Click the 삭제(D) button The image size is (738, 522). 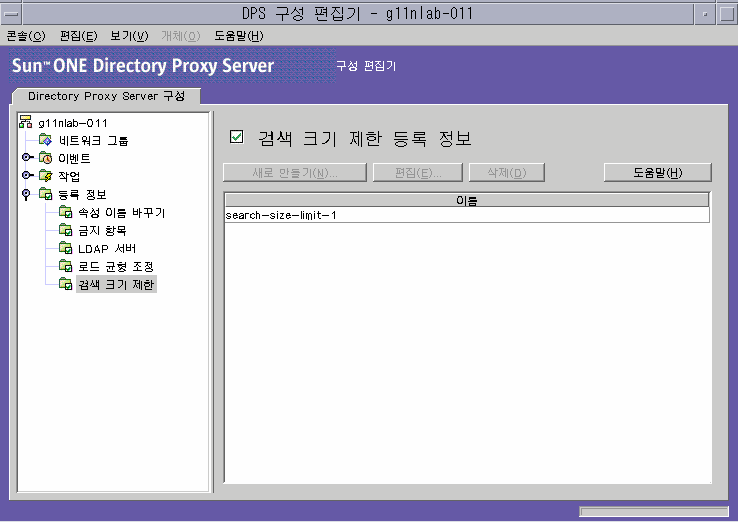[x=507, y=173]
